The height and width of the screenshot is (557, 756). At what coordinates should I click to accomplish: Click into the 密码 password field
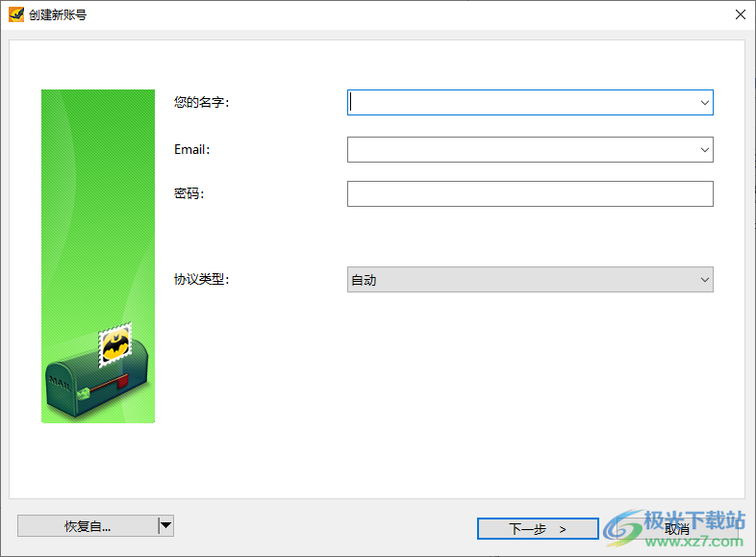click(529, 194)
